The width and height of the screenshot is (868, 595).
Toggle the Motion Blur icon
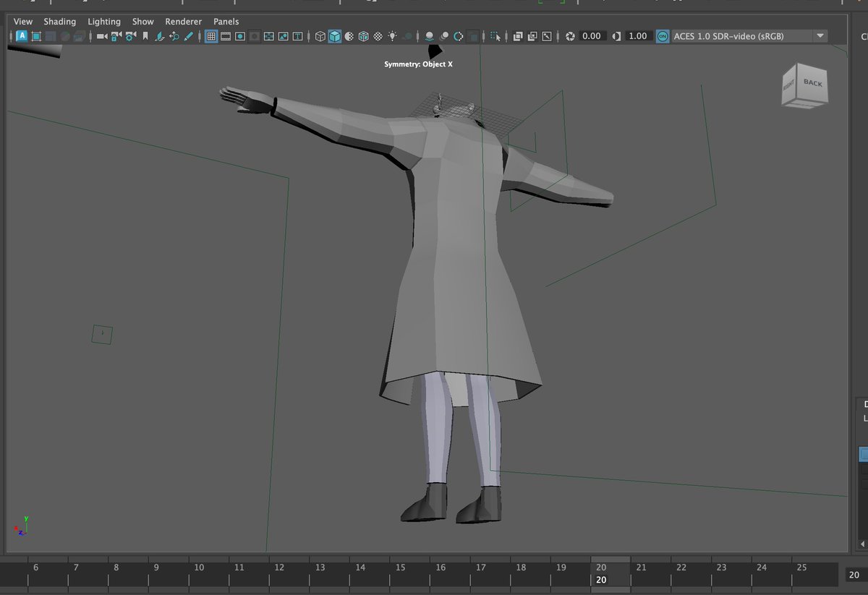(x=444, y=35)
